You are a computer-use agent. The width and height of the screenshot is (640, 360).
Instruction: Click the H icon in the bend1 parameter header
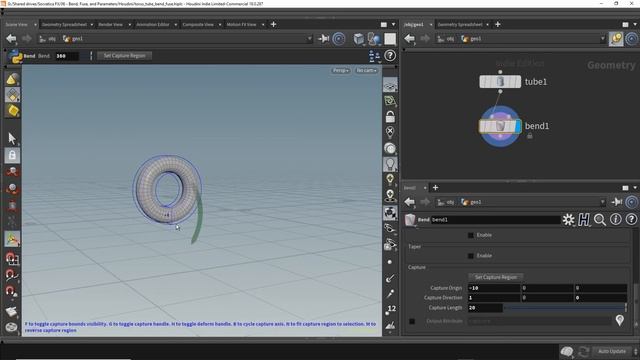point(584,220)
